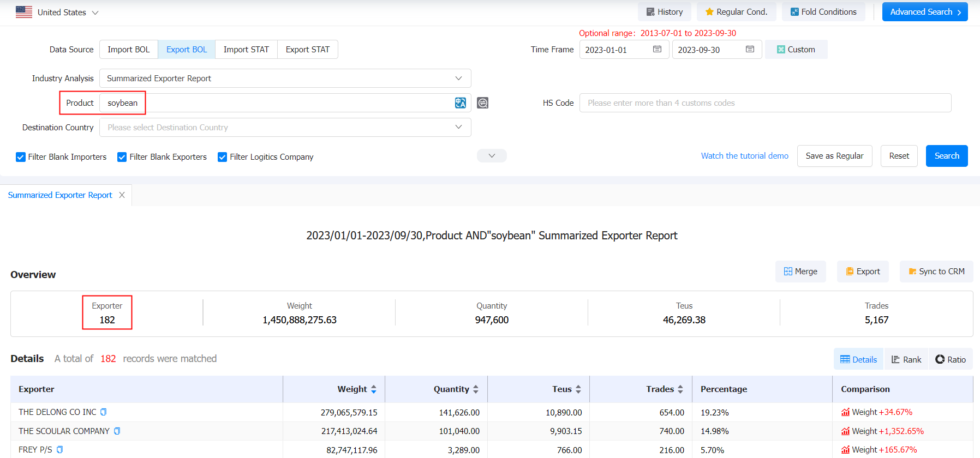Click Sync to CRM button
Image resolution: width=980 pixels, height=458 pixels.
click(x=936, y=272)
